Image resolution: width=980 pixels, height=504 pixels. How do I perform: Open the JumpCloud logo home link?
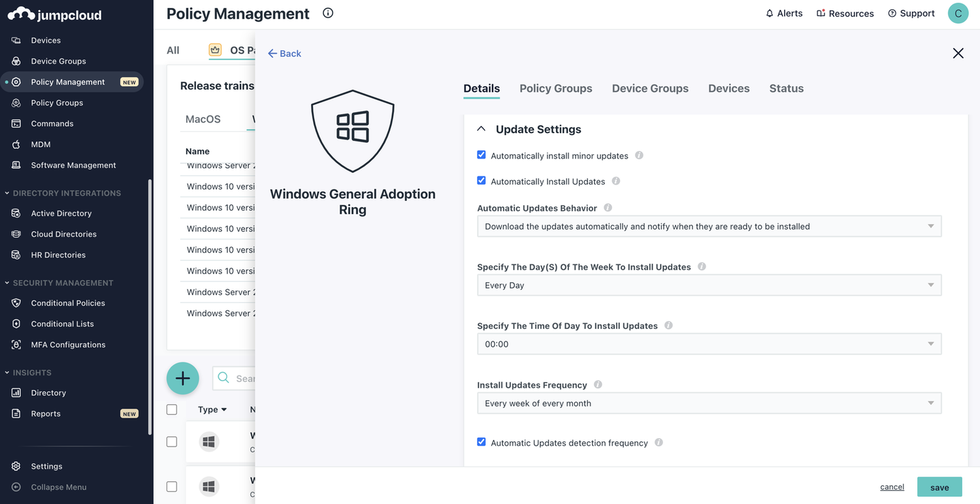[x=55, y=14]
